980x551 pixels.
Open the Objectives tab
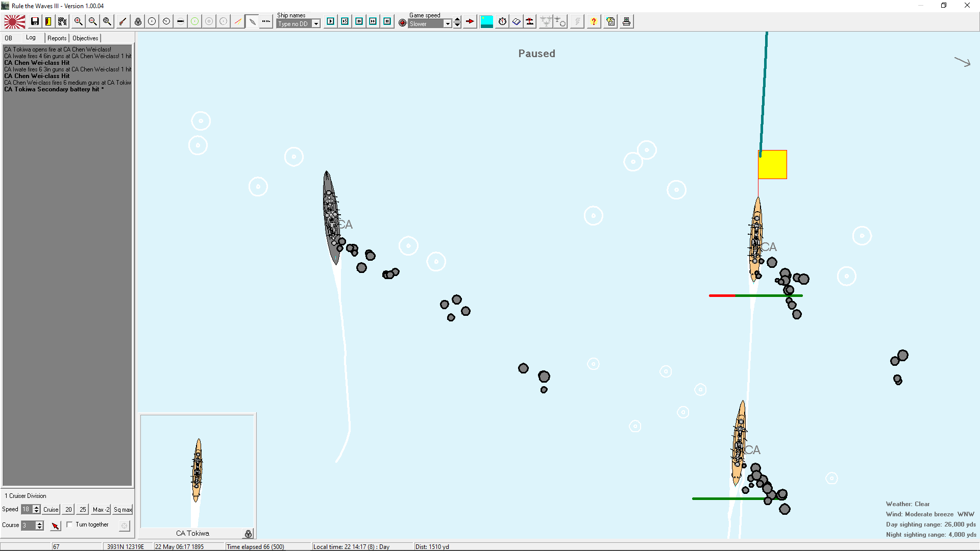click(85, 38)
